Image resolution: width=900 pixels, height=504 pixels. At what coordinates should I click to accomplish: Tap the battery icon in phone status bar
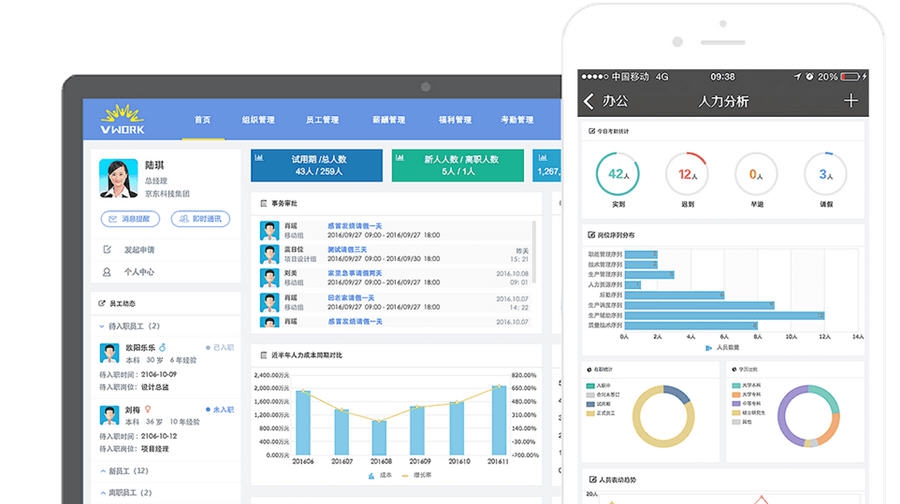click(x=850, y=76)
